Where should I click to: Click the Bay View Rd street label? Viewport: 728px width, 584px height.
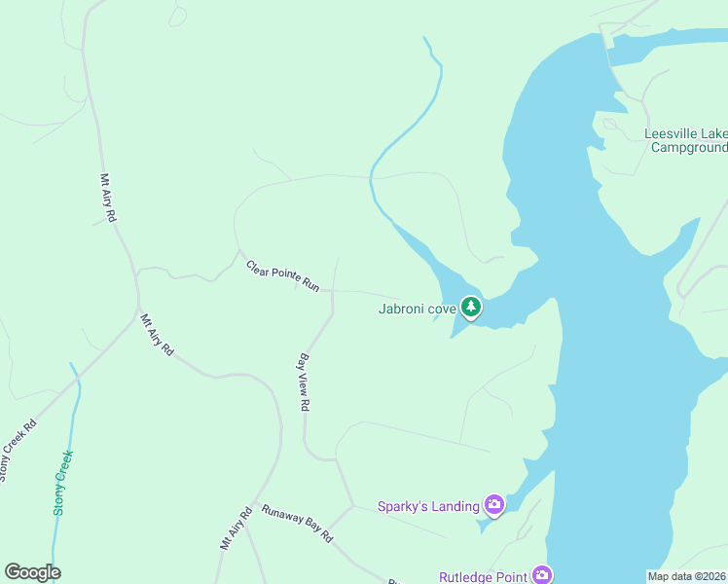coord(304,382)
